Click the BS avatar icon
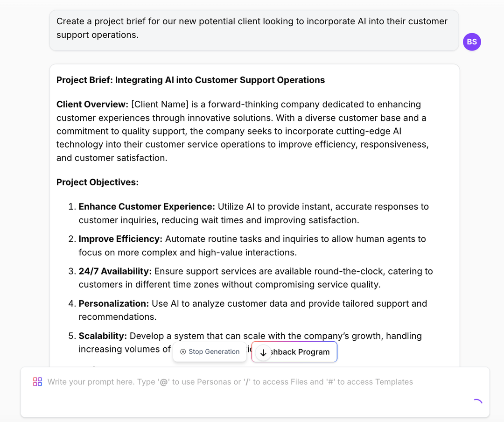This screenshot has width=504, height=422. pyautogui.click(x=472, y=42)
